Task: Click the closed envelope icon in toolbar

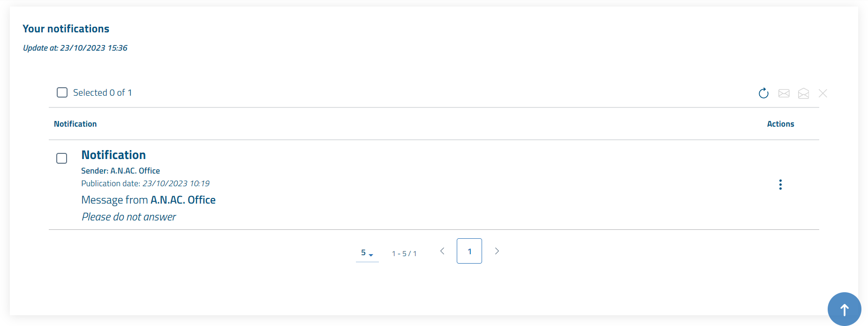Action: pyautogui.click(x=784, y=93)
